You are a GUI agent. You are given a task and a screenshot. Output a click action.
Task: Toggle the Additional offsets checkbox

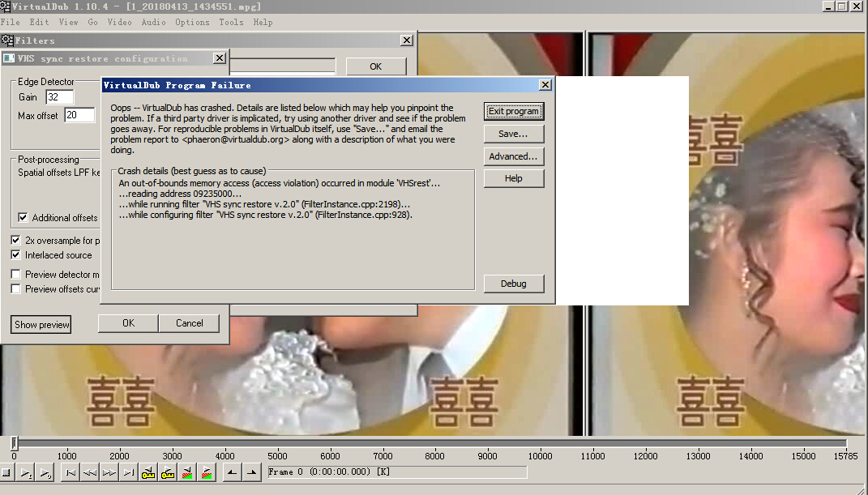pos(23,217)
